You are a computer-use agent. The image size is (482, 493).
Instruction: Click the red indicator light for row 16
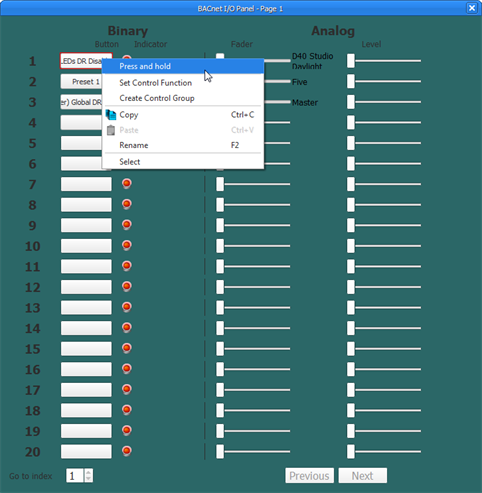coord(127,369)
